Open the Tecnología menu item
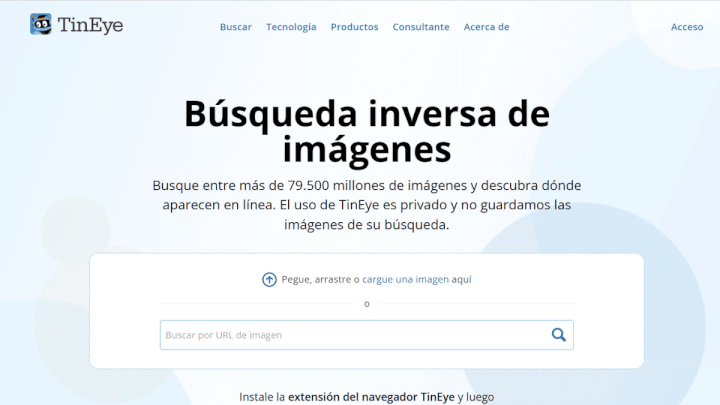 tap(291, 27)
